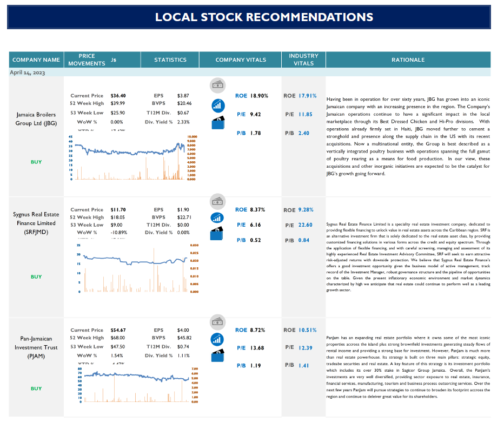The image size is (504, 422).
Task: Click Sygnus current price $11.70
Action: tap(118, 210)
